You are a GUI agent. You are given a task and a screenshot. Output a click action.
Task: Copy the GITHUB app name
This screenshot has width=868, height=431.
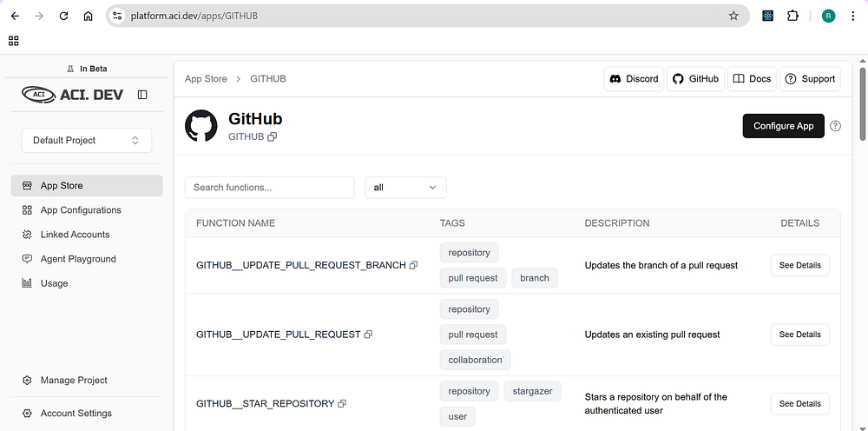click(272, 136)
